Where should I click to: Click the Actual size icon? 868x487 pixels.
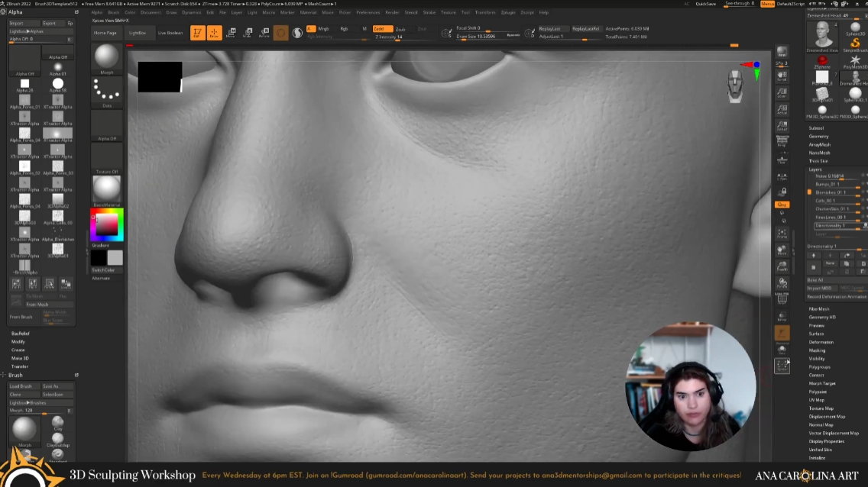[782, 109]
